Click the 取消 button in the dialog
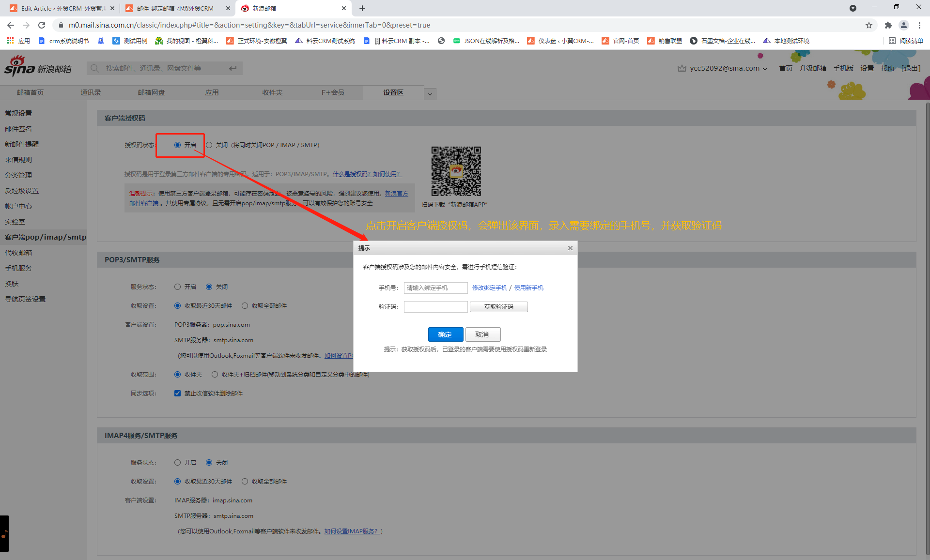Screen dimensions: 930x560 [482, 334]
